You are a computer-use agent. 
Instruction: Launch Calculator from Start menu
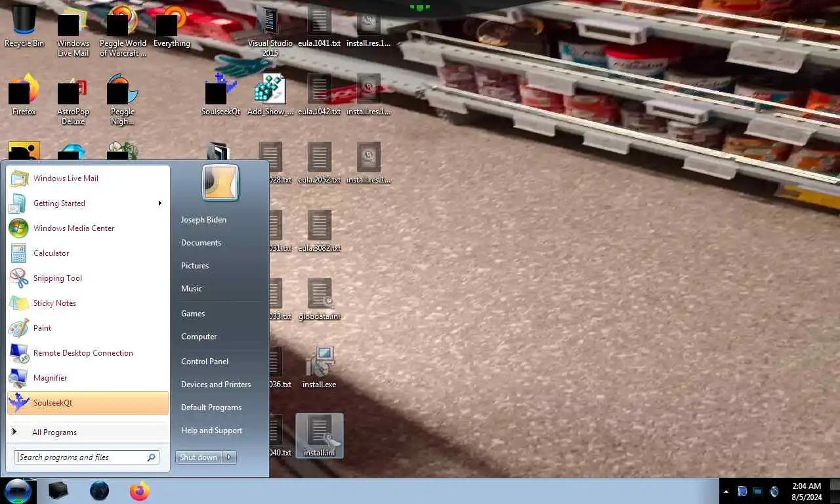click(x=88, y=253)
